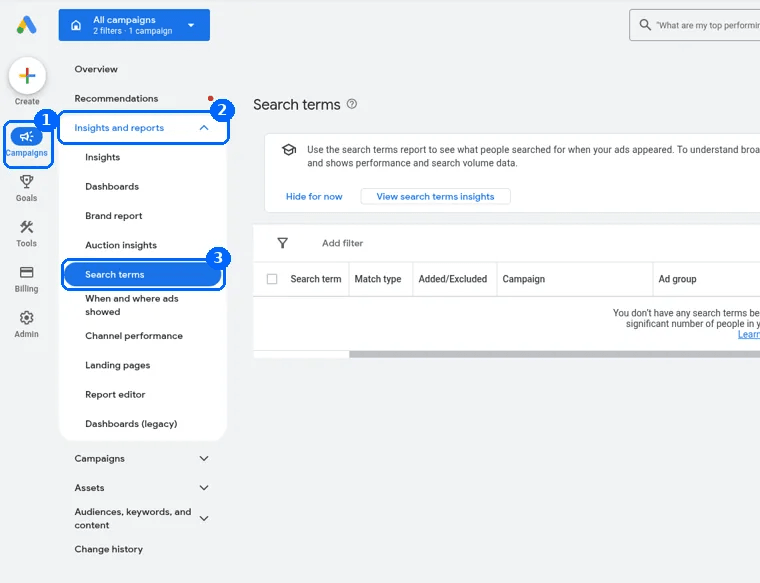Select the Search terms menu item
The width and height of the screenshot is (760, 583).
pos(143,274)
